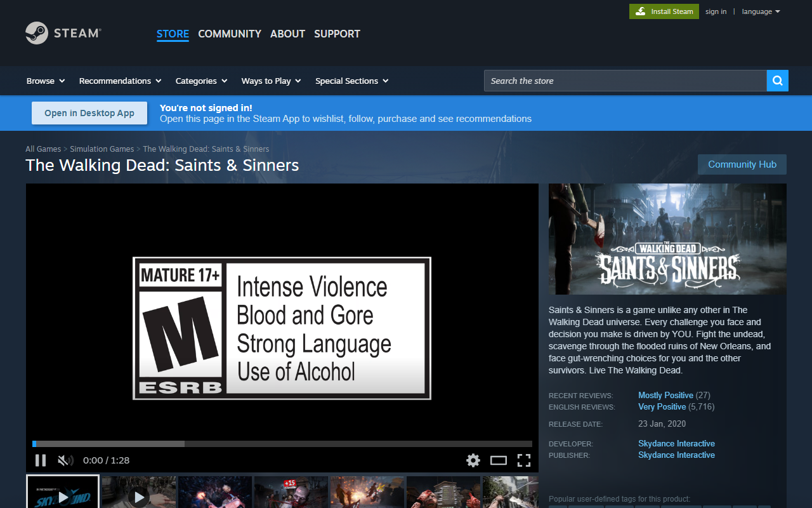Open the ABOUT tab
The height and width of the screenshot is (508, 812).
click(x=287, y=34)
